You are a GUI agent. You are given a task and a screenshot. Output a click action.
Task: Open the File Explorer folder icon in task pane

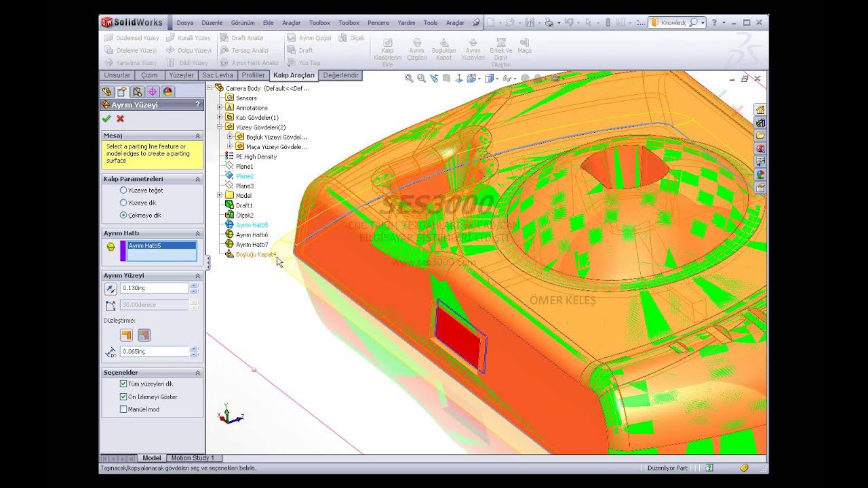click(760, 136)
